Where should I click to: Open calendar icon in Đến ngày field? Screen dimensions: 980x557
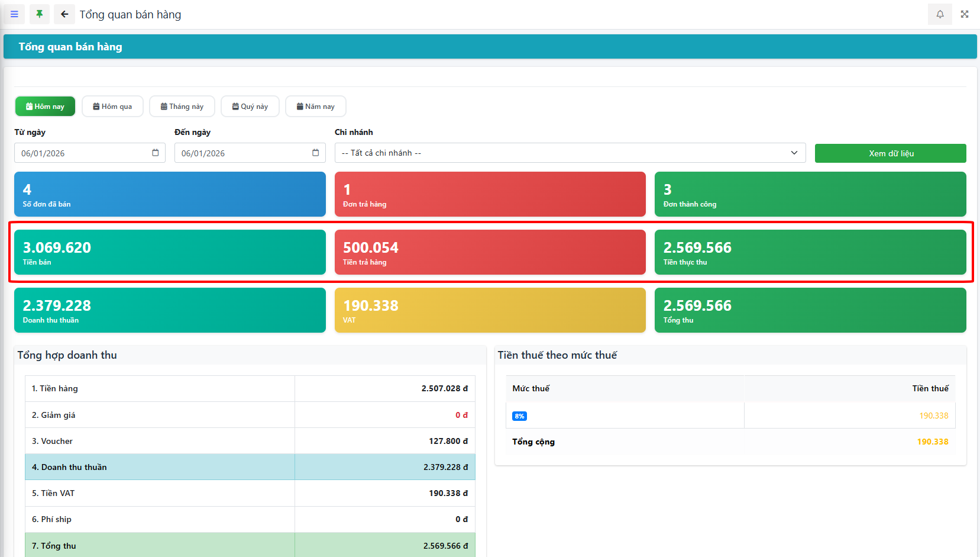316,153
